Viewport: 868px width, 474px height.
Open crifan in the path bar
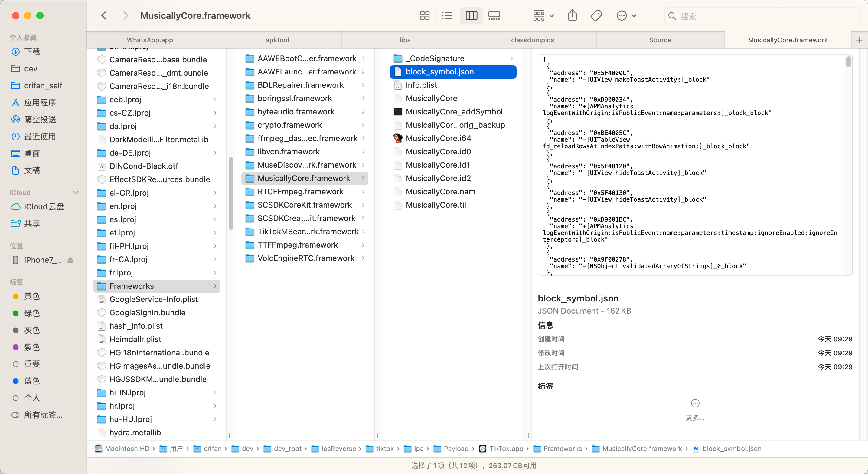click(207, 448)
